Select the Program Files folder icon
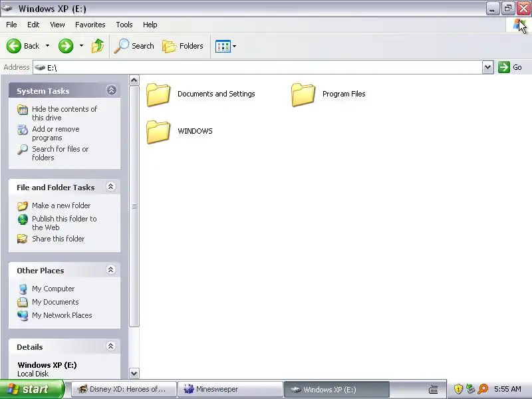 tap(303, 94)
